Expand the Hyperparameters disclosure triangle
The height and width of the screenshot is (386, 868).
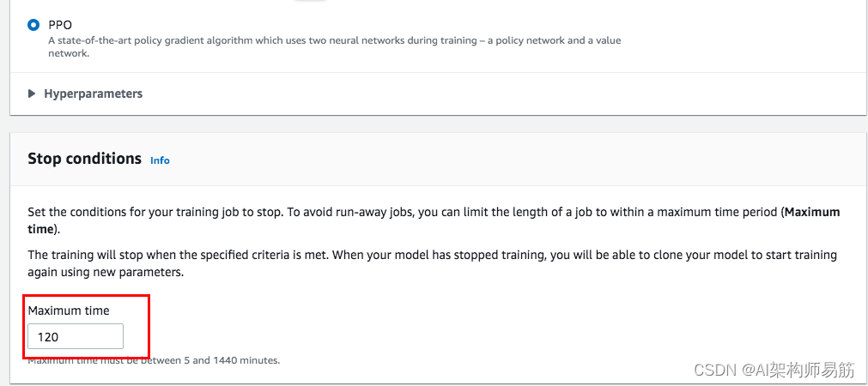point(32,93)
